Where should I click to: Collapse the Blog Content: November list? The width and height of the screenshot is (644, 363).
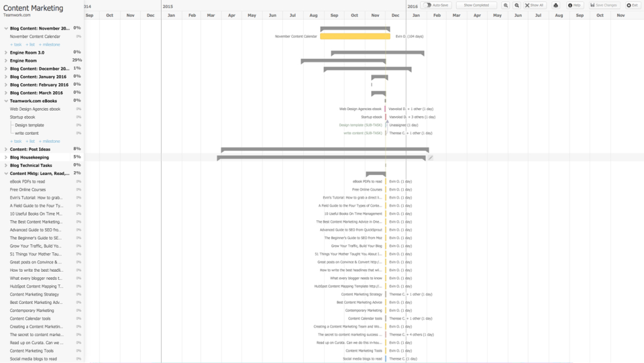(6, 28)
